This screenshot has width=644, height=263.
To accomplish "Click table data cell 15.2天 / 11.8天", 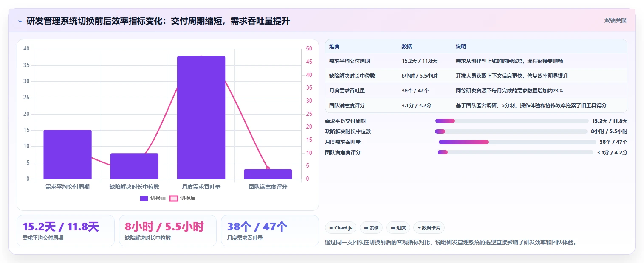I will pyautogui.click(x=419, y=61).
